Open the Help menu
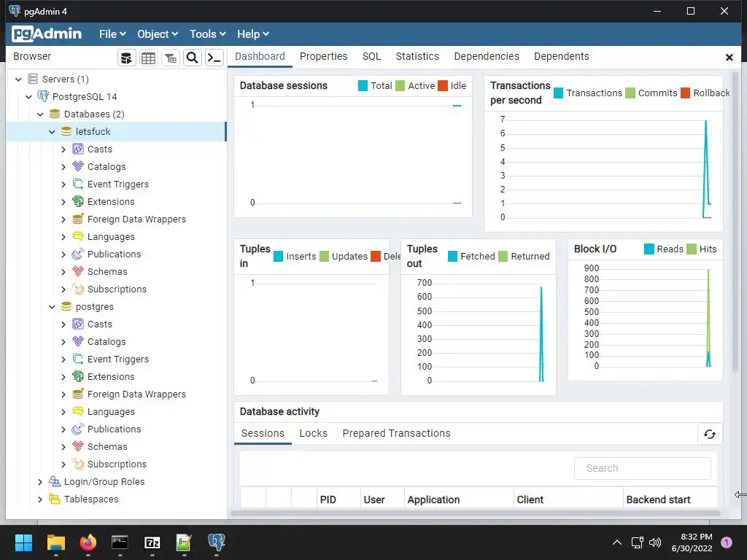Screen dimensions: 747x560 click(x=253, y=34)
